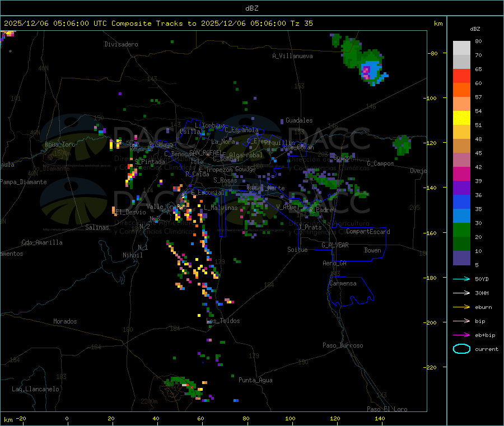The image size is (504, 426).
Task: Click the 'dBZ' title at the top
Action: tap(251, 8)
